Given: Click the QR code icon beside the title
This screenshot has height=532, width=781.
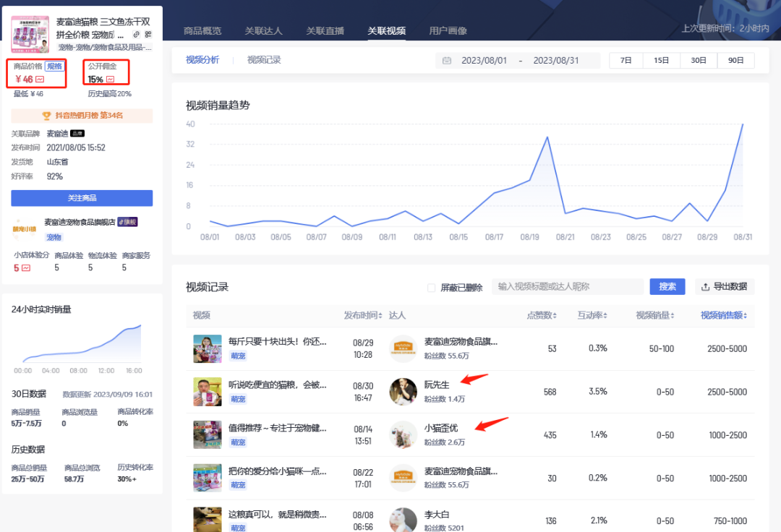Looking at the screenshot, I should [148, 35].
